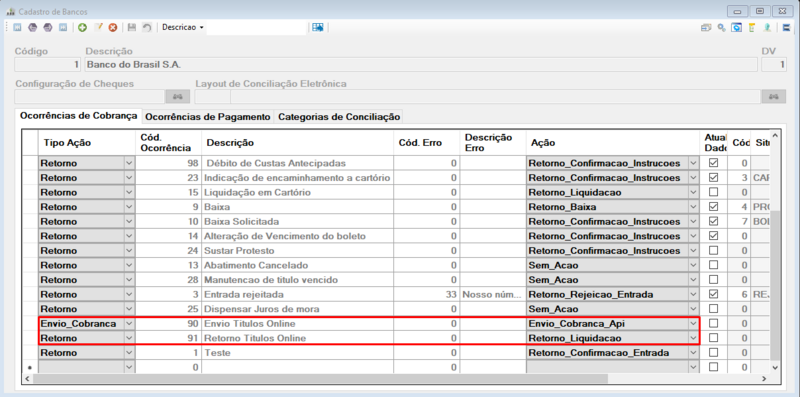Toggle checkbox for Sustar Protesto row
Screen dimensions: 800x397
[713, 251]
